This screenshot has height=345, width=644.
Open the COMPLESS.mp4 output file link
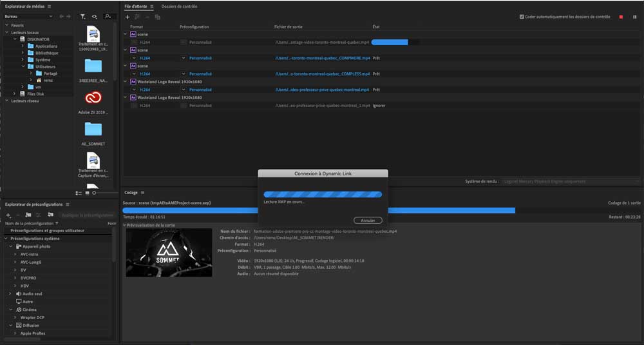click(x=323, y=74)
